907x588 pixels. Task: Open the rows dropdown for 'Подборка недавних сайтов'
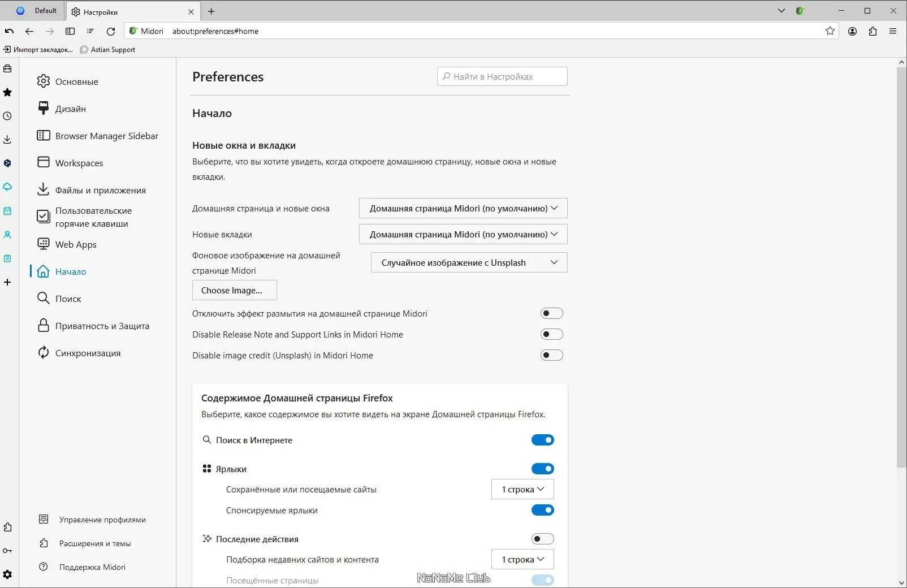click(522, 559)
